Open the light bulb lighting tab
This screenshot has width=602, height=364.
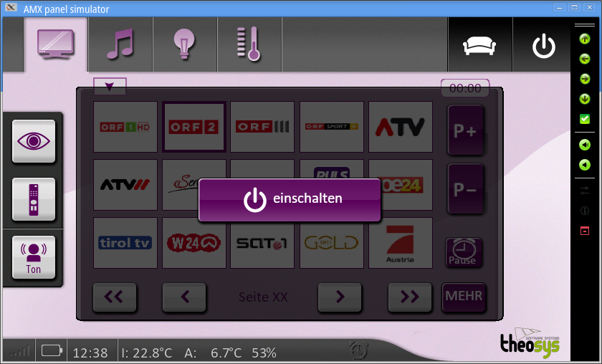[x=185, y=44]
